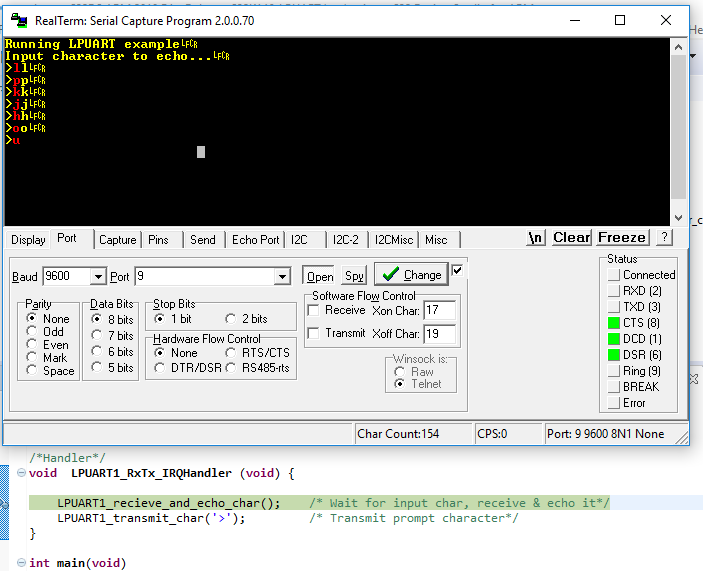Select the Misc tab
The width and height of the screenshot is (703, 571).
coord(436,240)
